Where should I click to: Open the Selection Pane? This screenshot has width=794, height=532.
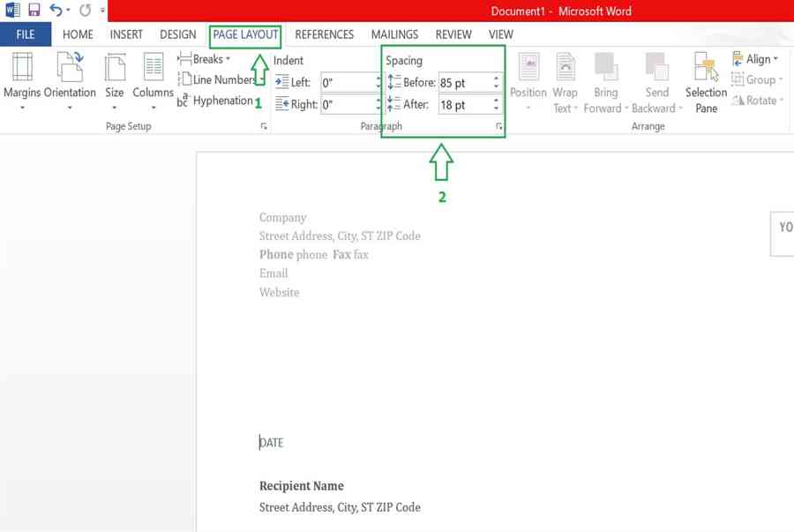pos(706,83)
